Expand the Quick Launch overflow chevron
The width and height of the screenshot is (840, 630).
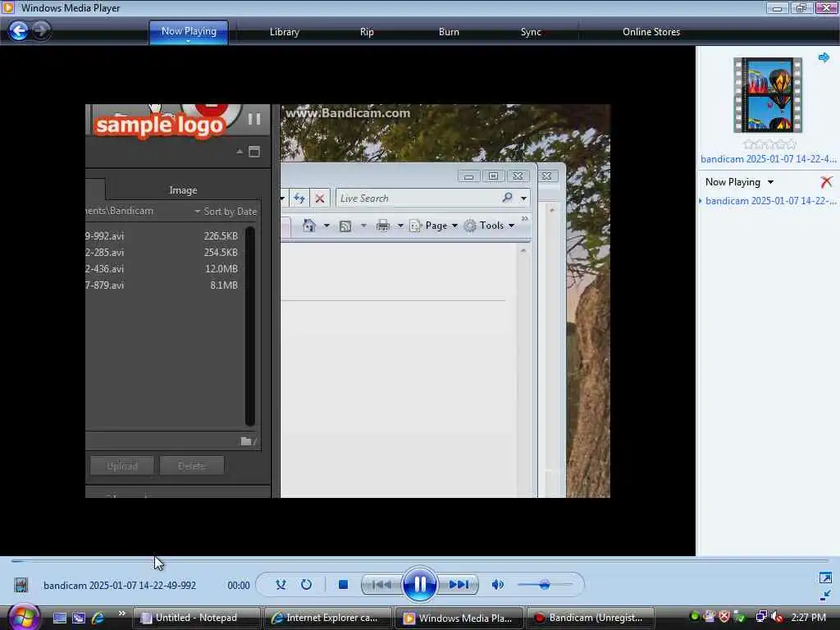(x=121, y=614)
